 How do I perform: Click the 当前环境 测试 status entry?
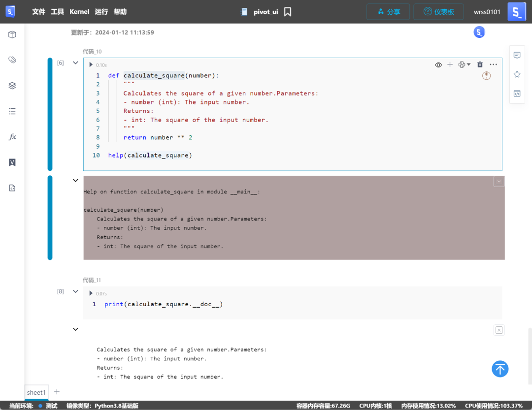click(33, 406)
